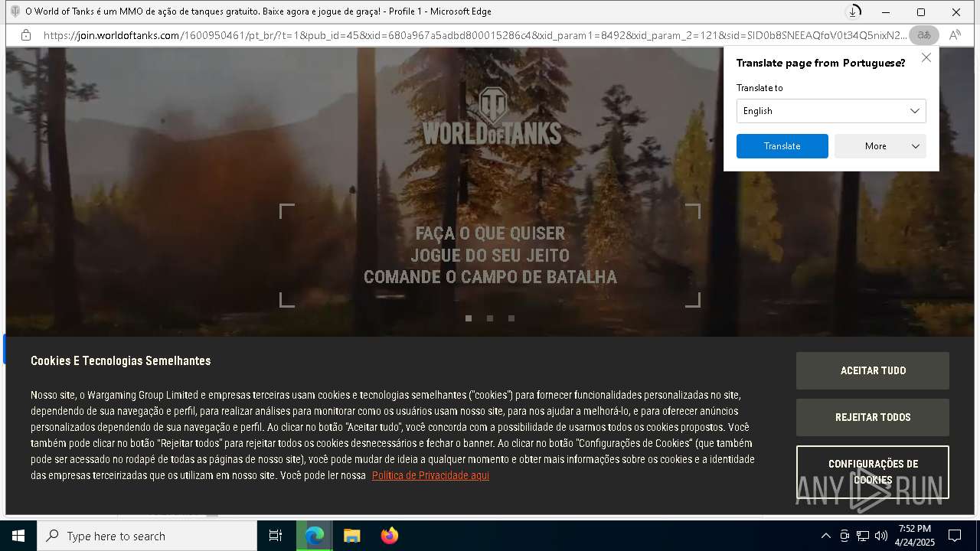This screenshot has width=980, height=551.
Task: Open the Translate to English dropdown
Action: tap(831, 111)
